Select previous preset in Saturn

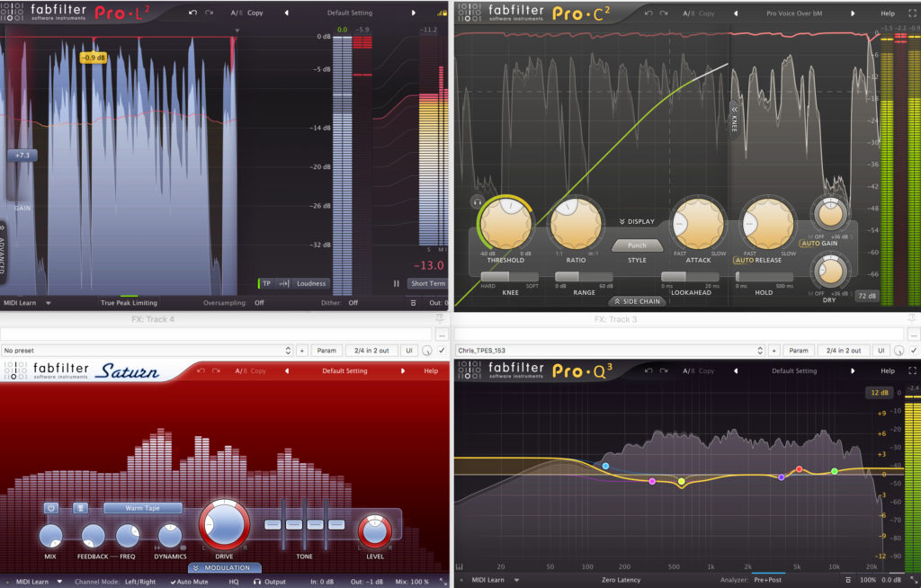[x=287, y=370]
